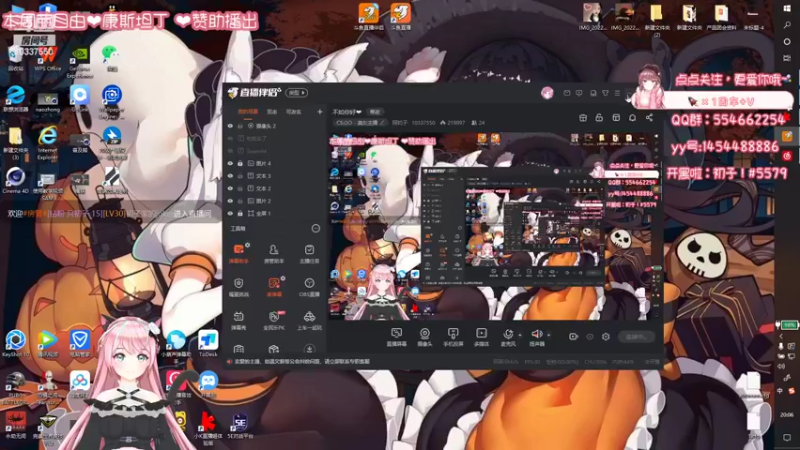The width and height of the screenshot is (800, 450).
Task: Switch to the second scene tab
Action: coord(272,112)
